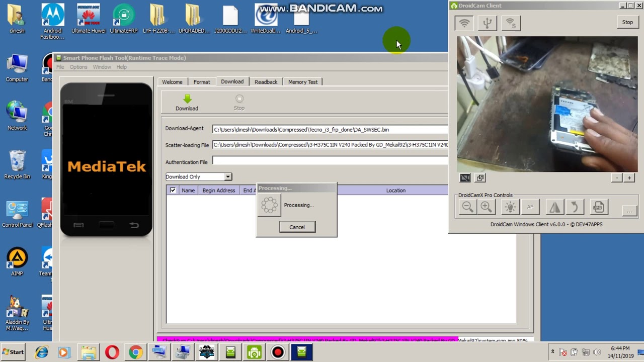Click the Name column header
Viewport: 644px width, 362px height.
click(188, 190)
